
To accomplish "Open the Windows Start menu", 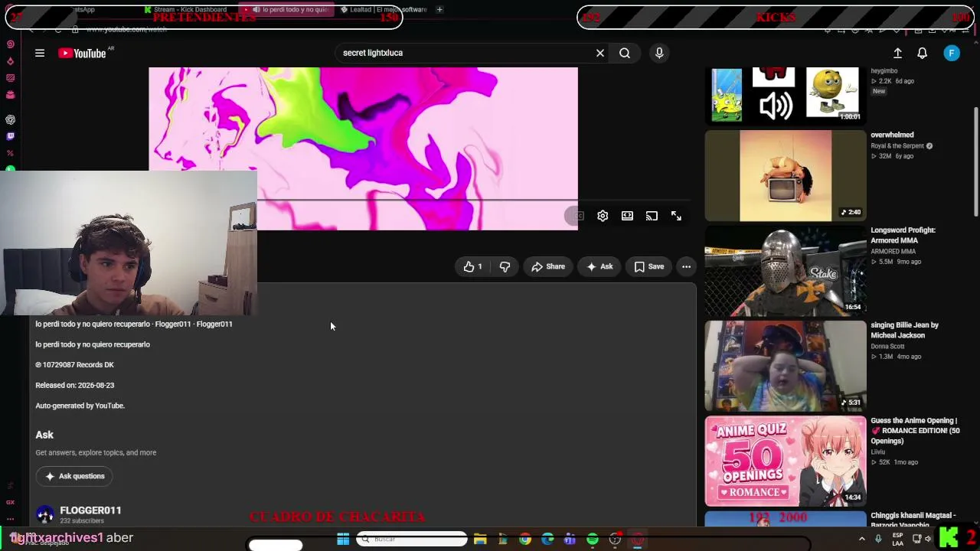I will tap(343, 540).
